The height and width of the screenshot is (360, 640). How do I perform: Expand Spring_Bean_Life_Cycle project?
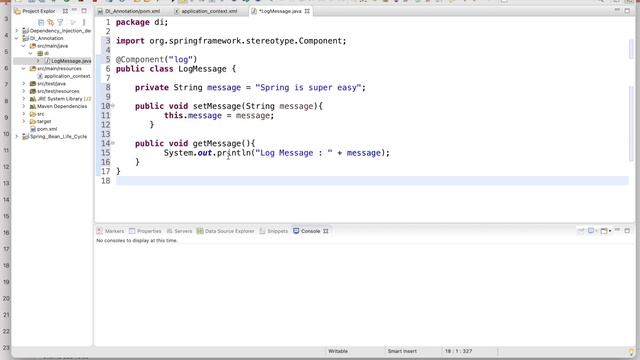[x=17, y=137]
